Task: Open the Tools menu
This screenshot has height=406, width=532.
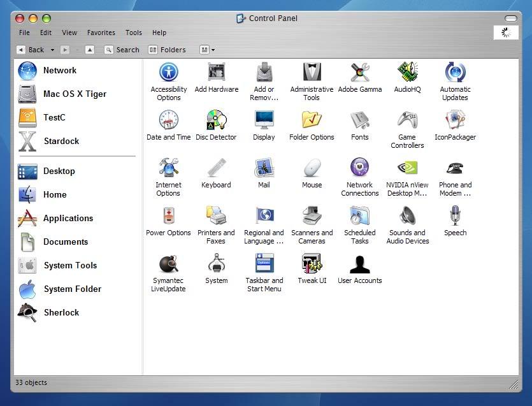Action: 134,33
